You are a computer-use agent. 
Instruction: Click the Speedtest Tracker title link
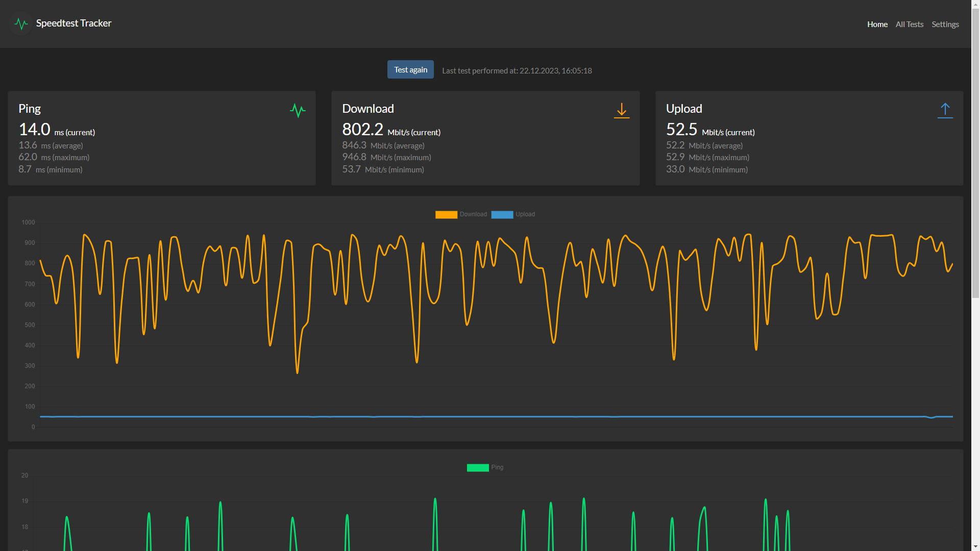point(73,23)
